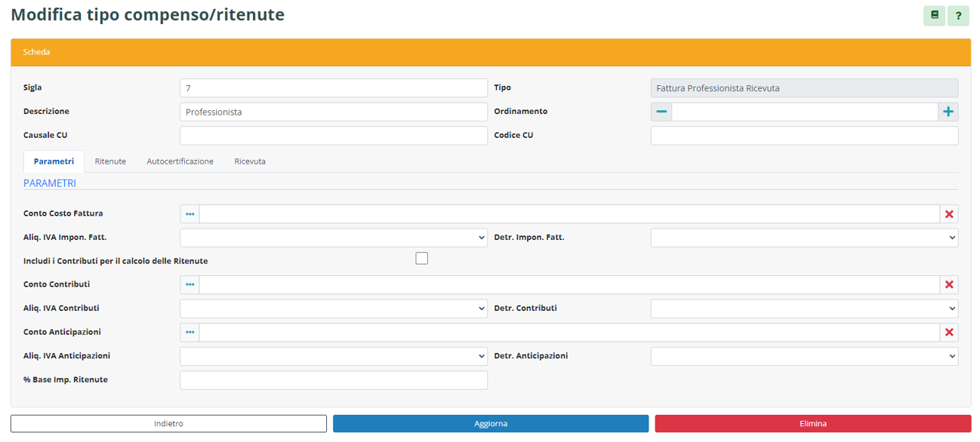
Task: Open the manual book icon
Action: (934, 15)
